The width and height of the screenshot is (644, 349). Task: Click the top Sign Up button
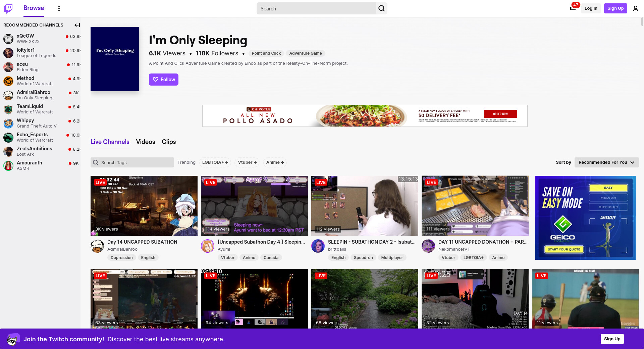click(615, 8)
